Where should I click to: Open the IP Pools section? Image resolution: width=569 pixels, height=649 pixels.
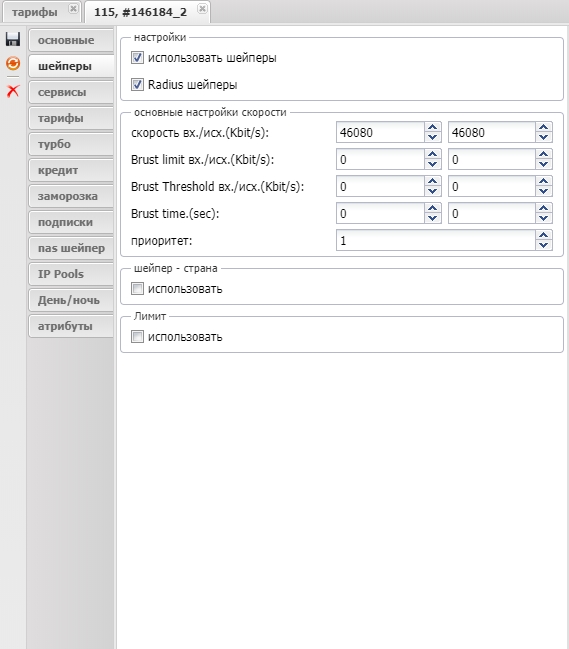pos(71,274)
